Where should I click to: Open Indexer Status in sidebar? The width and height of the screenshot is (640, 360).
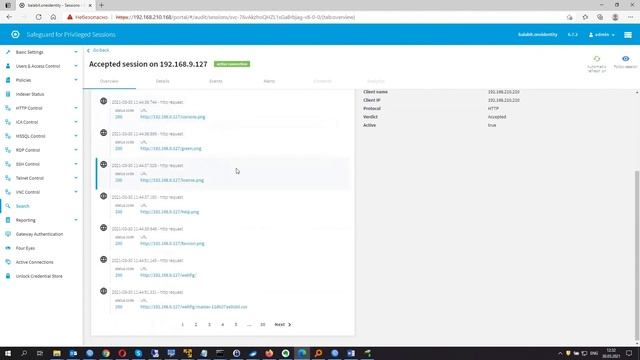click(x=30, y=94)
